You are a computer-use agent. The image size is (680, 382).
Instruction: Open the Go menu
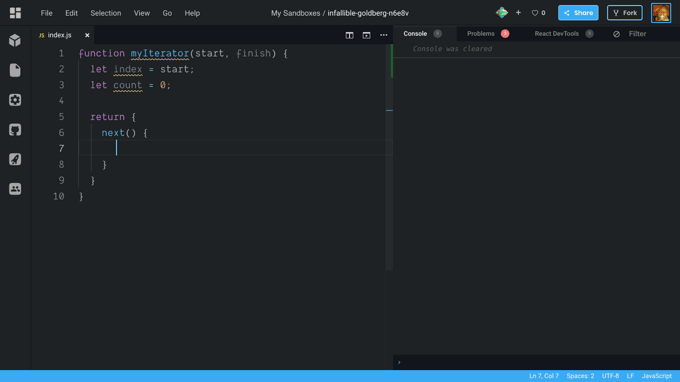[x=167, y=13]
